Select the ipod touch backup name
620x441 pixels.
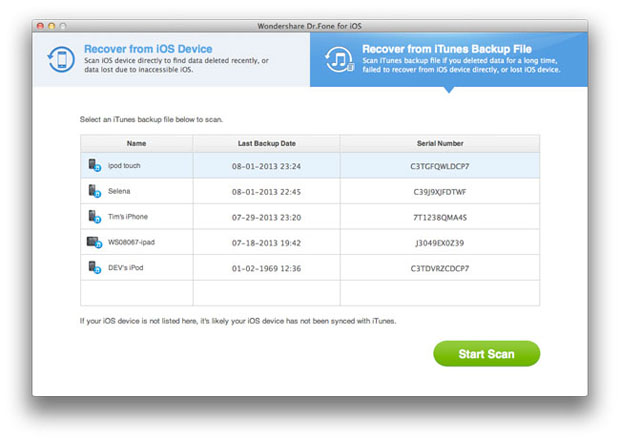[x=124, y=165]
